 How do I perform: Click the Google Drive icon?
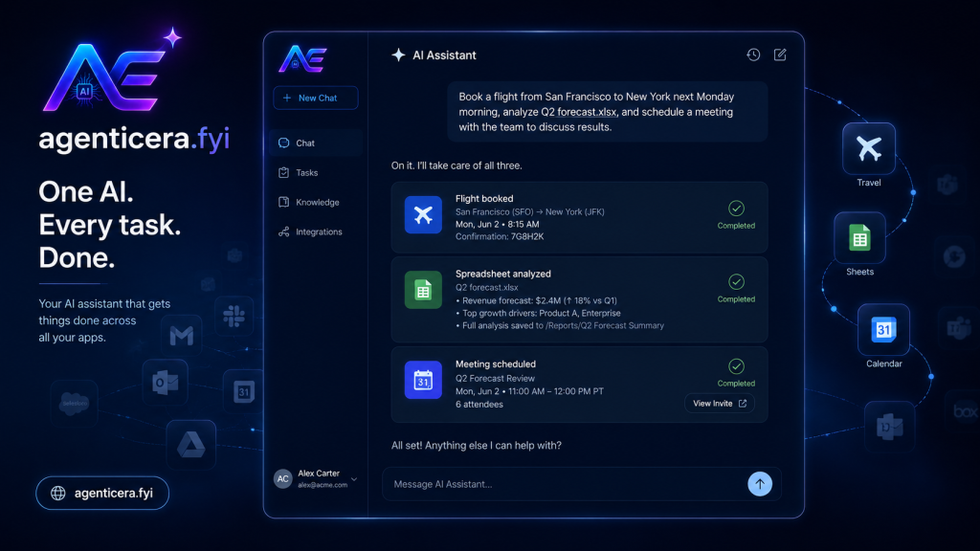click(191, 445)
